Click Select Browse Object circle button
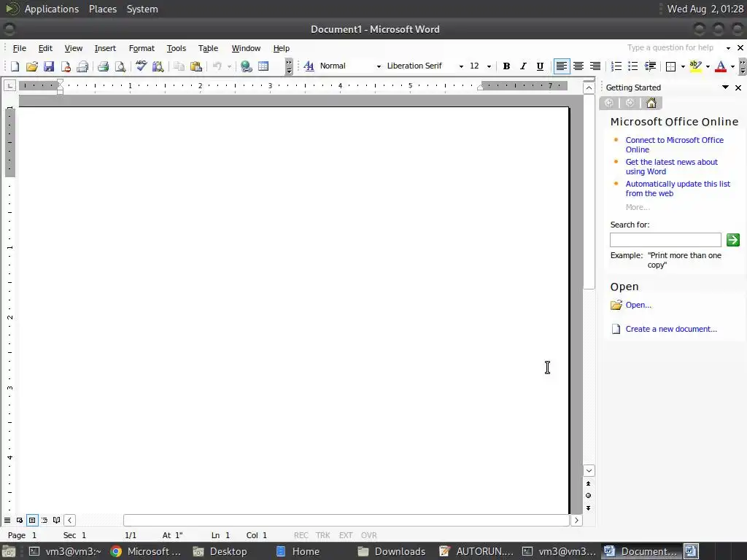747x560 pixels. tap(589, 496)
